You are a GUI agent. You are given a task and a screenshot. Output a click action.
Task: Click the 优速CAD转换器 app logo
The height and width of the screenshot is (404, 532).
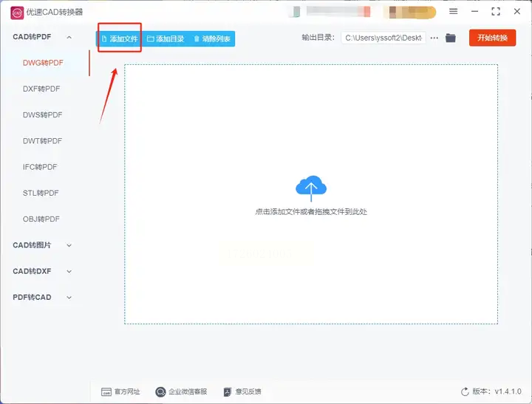[x=17, y=13]
